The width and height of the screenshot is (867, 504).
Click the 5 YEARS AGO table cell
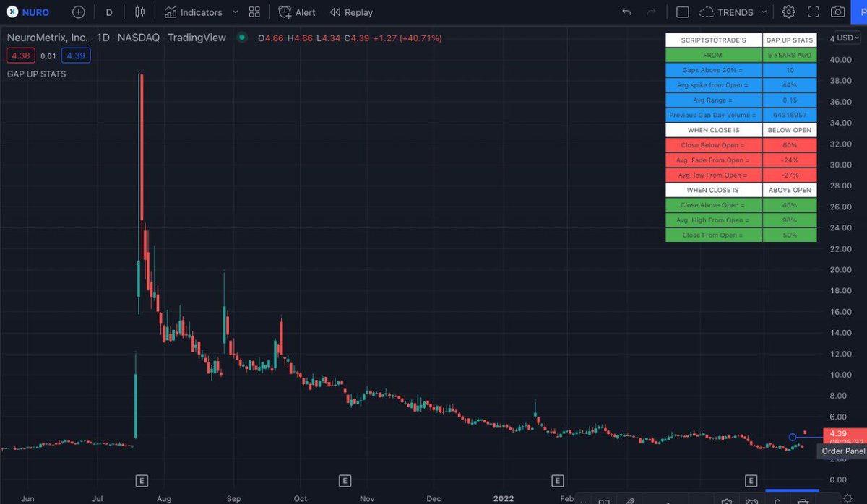pos(790,55)
